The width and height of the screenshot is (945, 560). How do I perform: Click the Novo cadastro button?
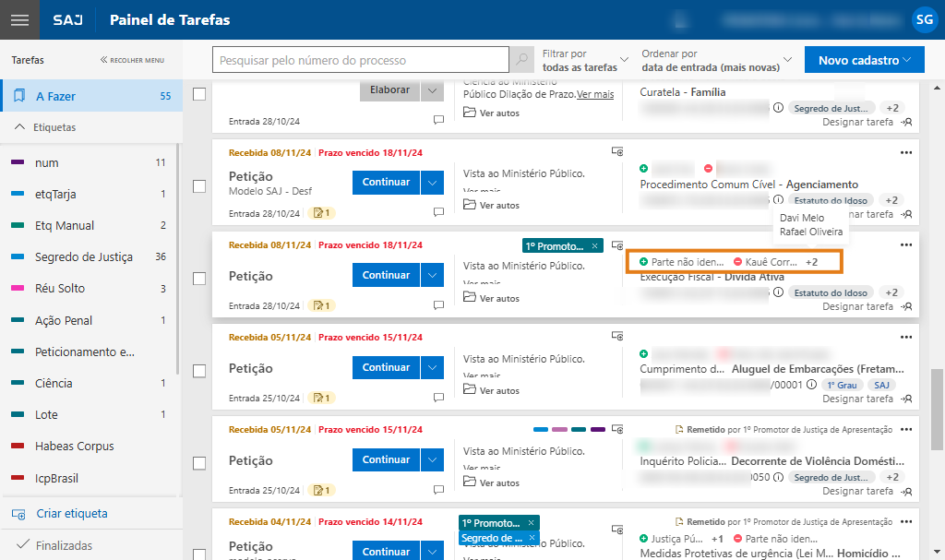coord(865,61)
